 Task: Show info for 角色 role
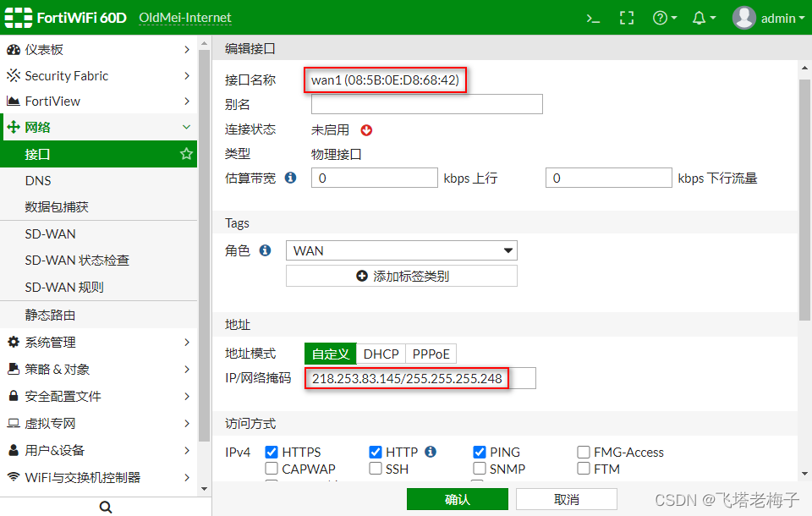point(265,250)
